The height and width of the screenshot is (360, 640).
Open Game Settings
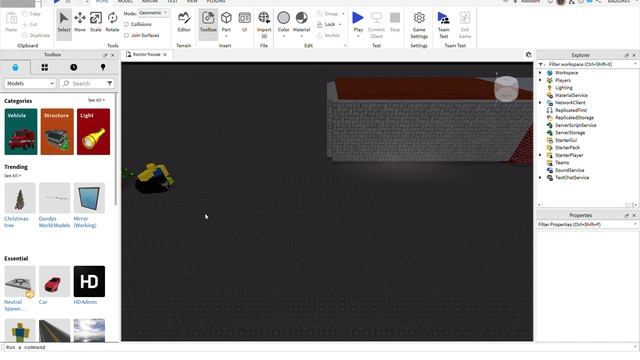point(419,24)
